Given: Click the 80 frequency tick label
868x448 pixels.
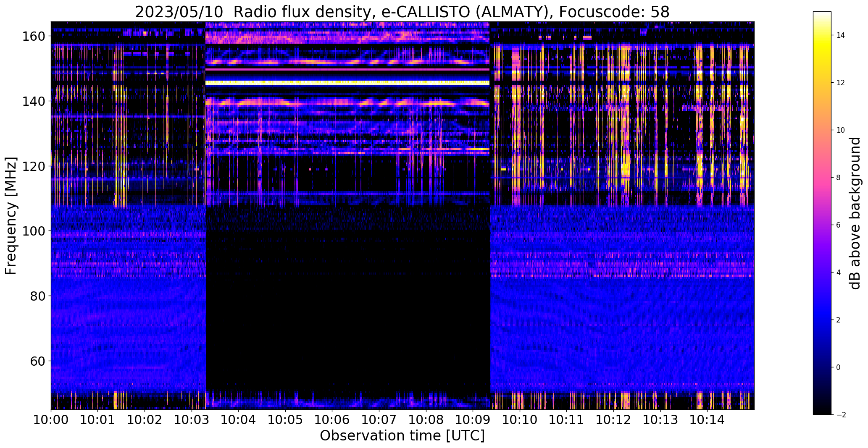Looking at the screenshot, I should coord(38,296).
